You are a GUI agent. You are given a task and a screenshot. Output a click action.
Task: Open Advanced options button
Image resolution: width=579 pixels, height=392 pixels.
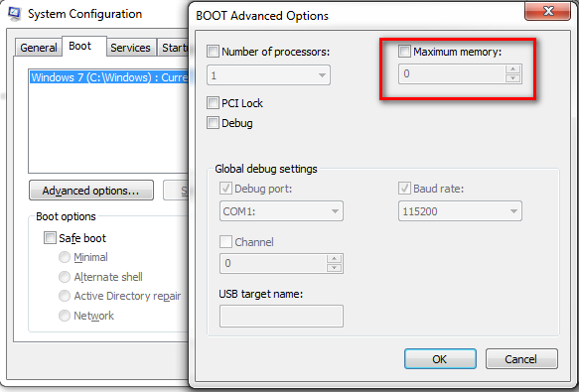(91, 191)
